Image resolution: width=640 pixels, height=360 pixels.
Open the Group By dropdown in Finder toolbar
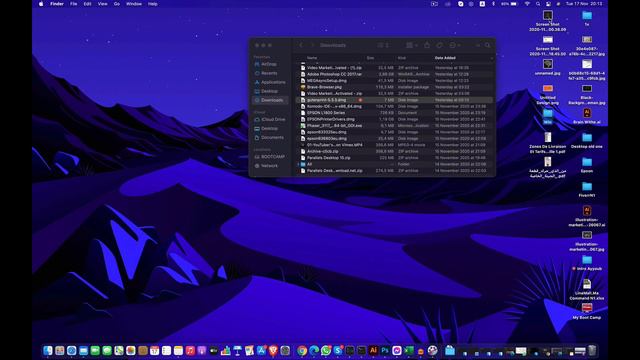(411, 45)
